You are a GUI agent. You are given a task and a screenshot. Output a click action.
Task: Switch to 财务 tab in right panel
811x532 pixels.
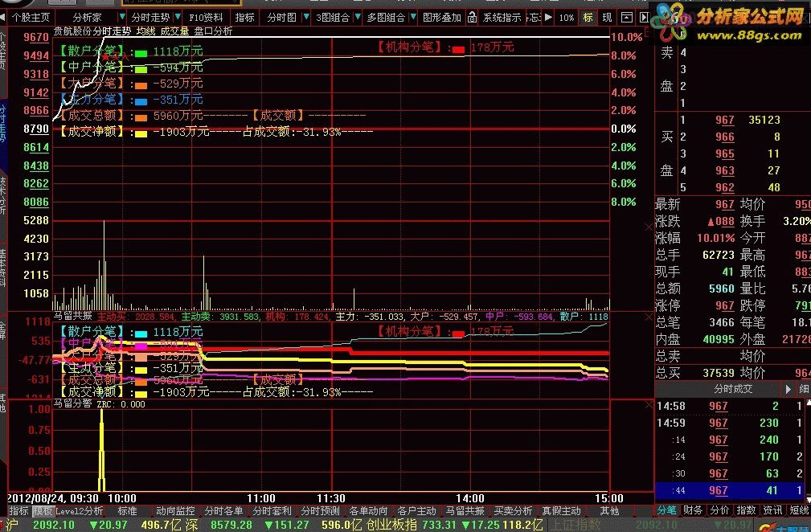tap(693, 510)
